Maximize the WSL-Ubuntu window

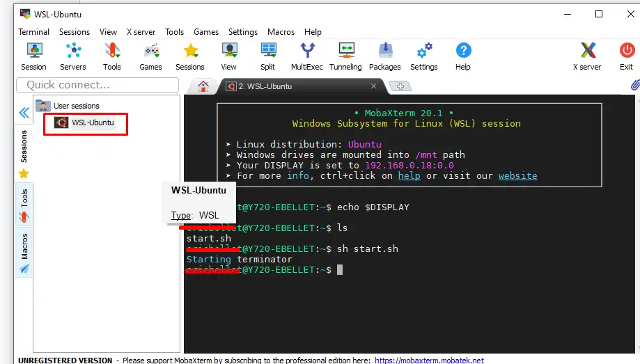[598, 14]
